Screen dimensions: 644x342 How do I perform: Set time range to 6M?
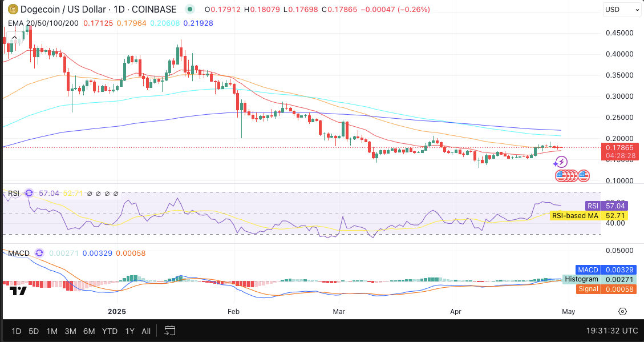point(89,331)
